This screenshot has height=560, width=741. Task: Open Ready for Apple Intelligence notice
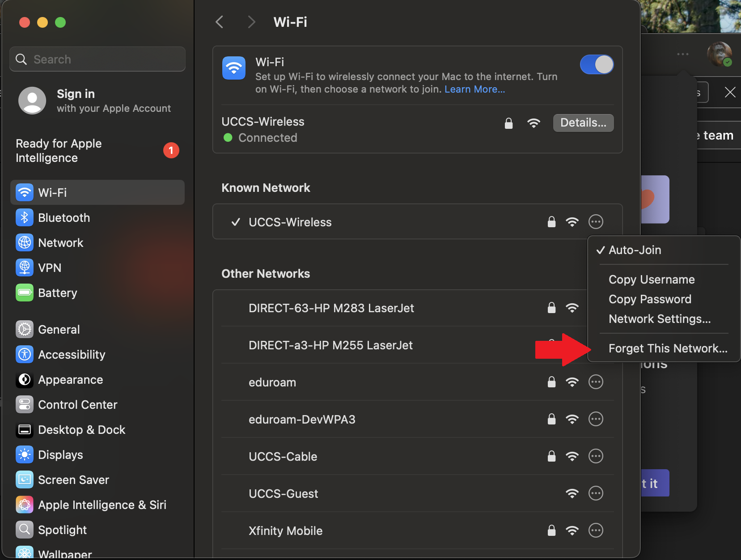(97, 151)
